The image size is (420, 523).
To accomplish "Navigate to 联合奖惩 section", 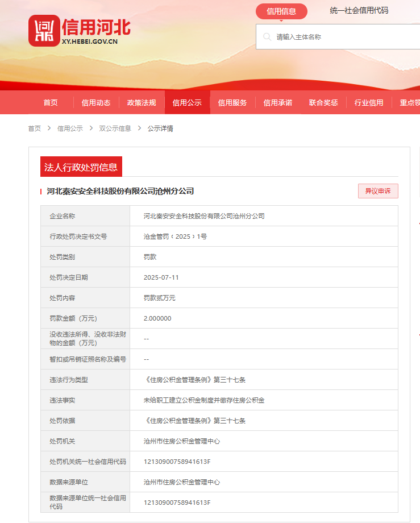I will coord(323,103).
